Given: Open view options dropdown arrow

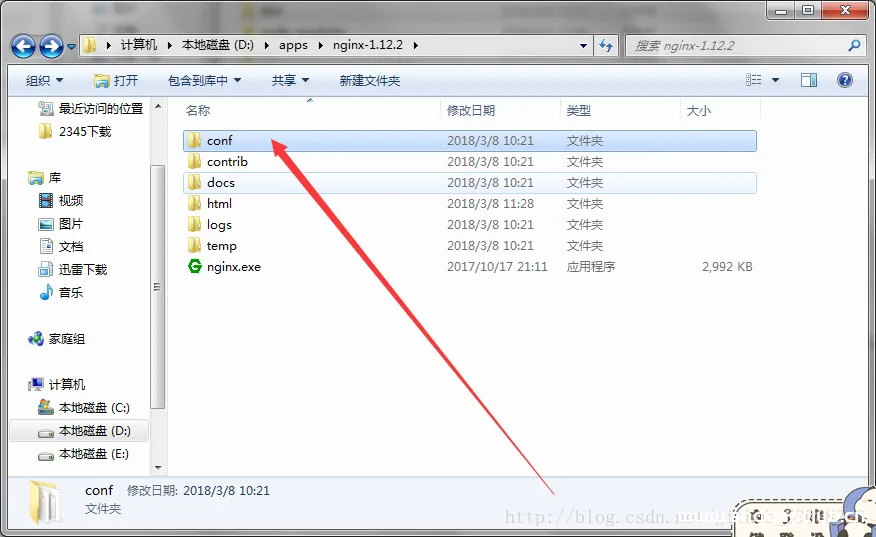Looking at the screenshot, I should point(775,80).
